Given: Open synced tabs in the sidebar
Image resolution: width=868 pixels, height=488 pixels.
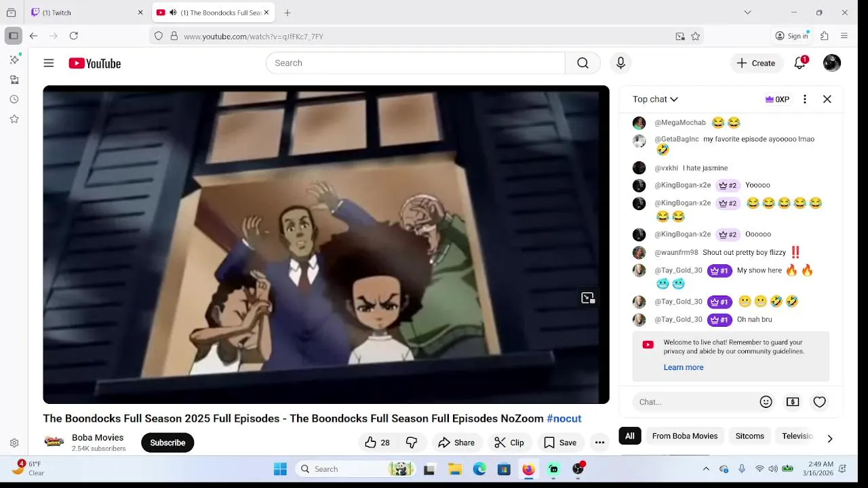Looking at the screenshot, I should tap(14, 80).
